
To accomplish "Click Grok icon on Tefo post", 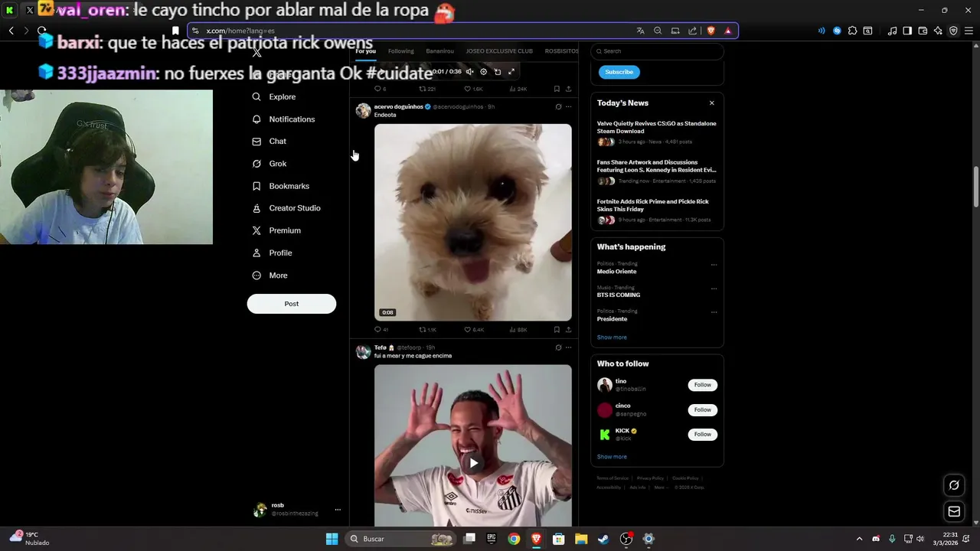I will (x=558, y=347).
